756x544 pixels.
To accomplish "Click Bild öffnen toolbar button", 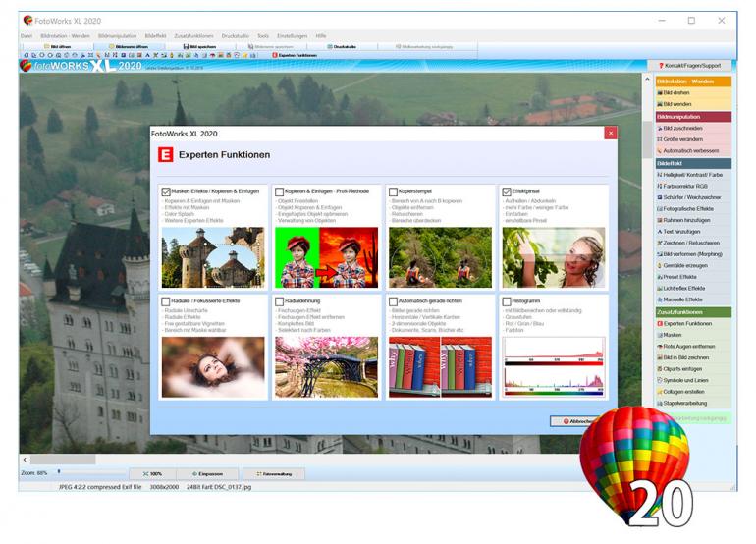I will (x=57, y=47).
